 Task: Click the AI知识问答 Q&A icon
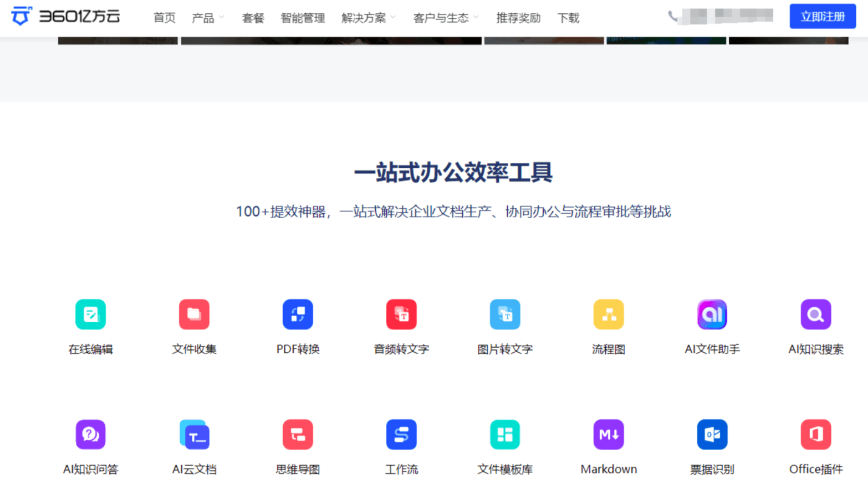tap(90, 435)
